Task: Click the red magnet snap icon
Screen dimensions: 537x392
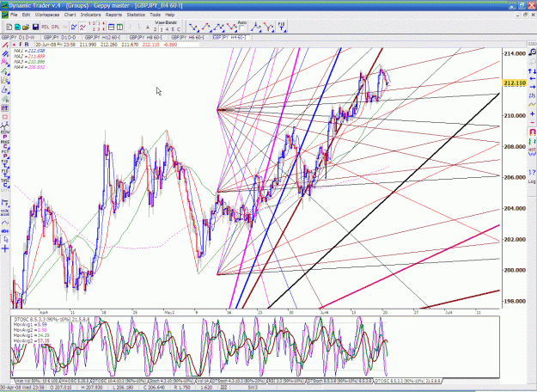Action: pos(532,132)
